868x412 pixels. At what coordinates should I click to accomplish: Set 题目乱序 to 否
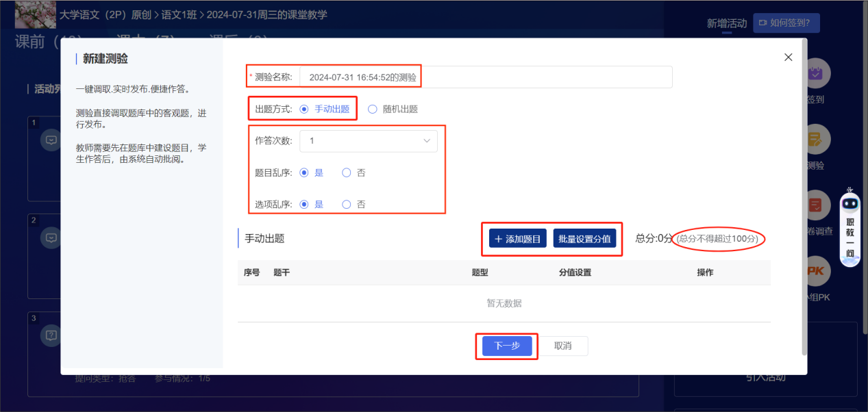click(347, 172)
